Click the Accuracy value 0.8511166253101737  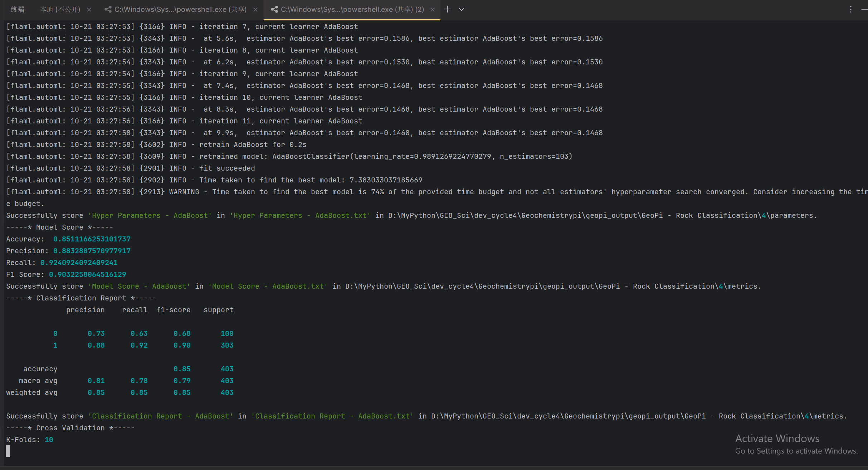tap(92, 239)
